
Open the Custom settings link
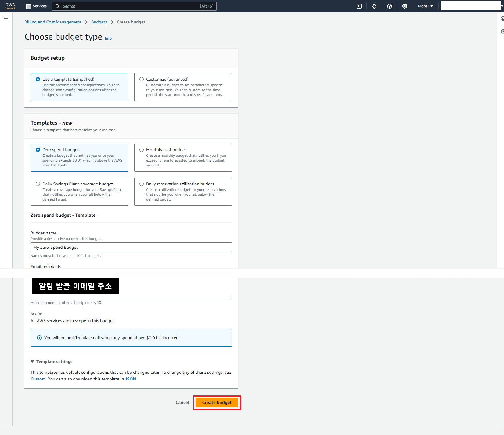pyautogui.click(x=38, y=379)
